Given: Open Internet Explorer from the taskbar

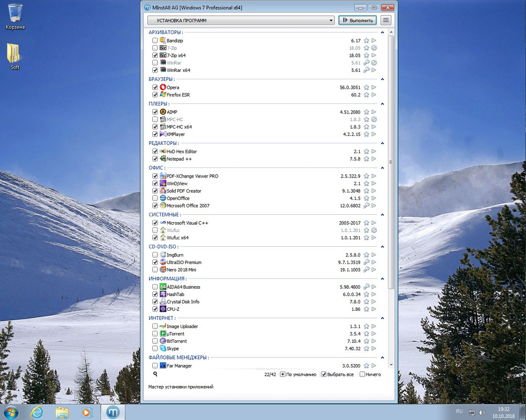Looking at the screenshot, I should click(x=37, y=412).
